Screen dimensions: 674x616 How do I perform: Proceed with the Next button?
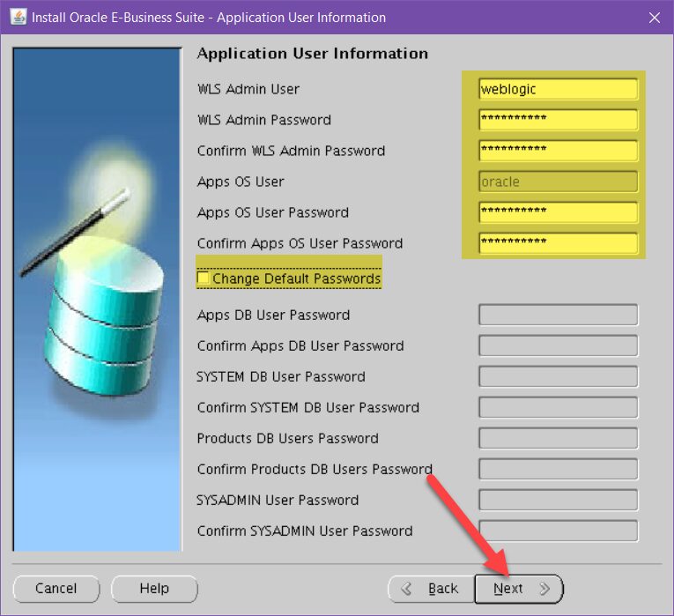pyautogui.click(x=519, y=589)
